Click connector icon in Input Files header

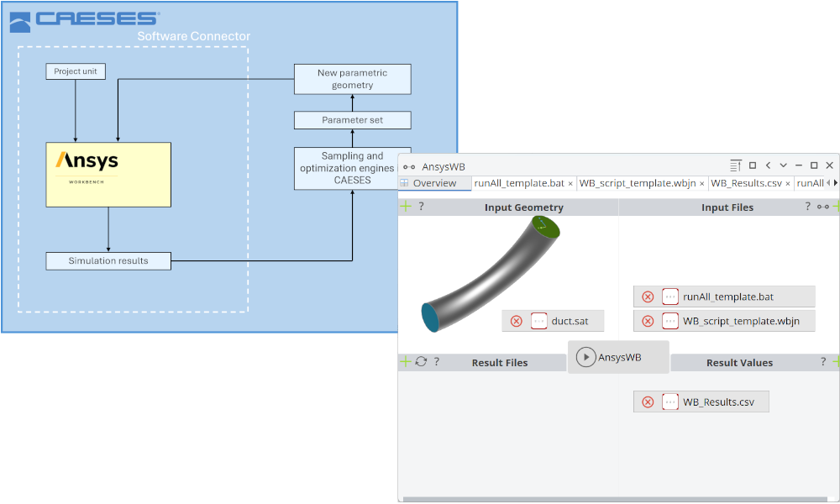point(823,206)
